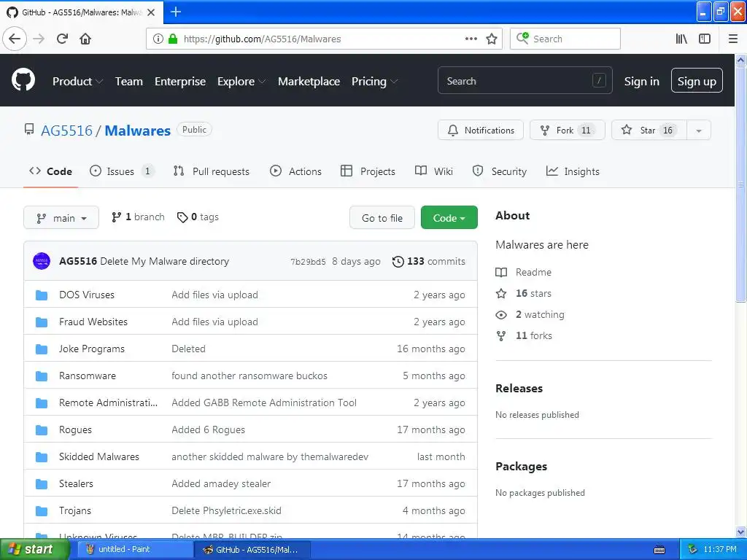View the 1 branch link
The width and height of the screenshot is (747, 560).
click(x=138, y=217)
